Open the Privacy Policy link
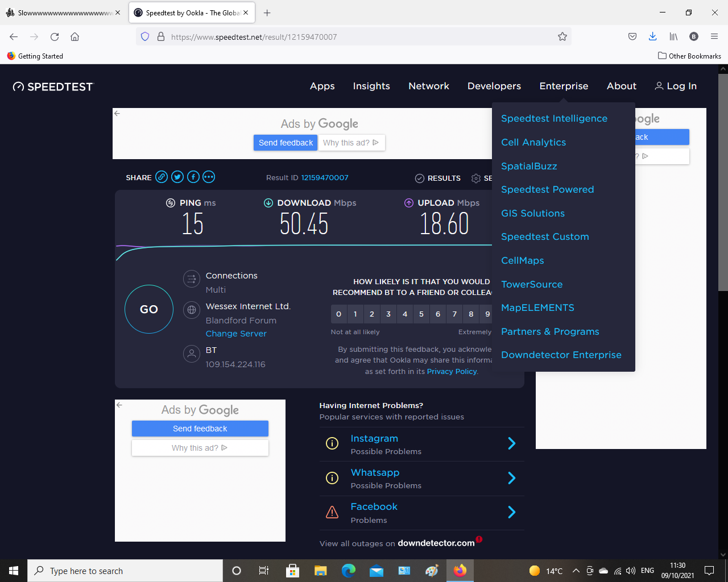 452,372
